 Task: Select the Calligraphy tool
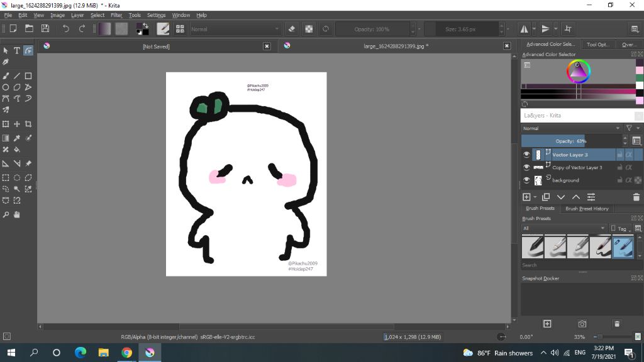click(x=6, y=62)
